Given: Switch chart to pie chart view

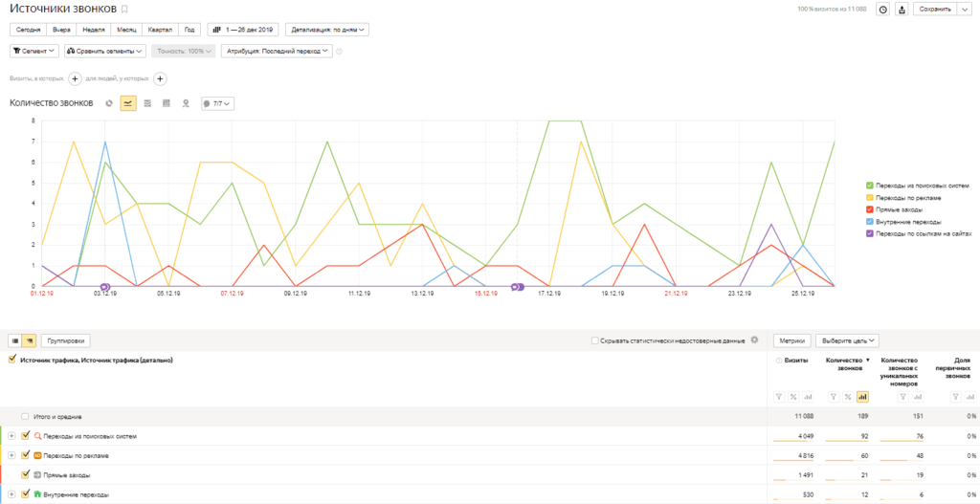Looking at the screenshot, I should tap(109, 102).
